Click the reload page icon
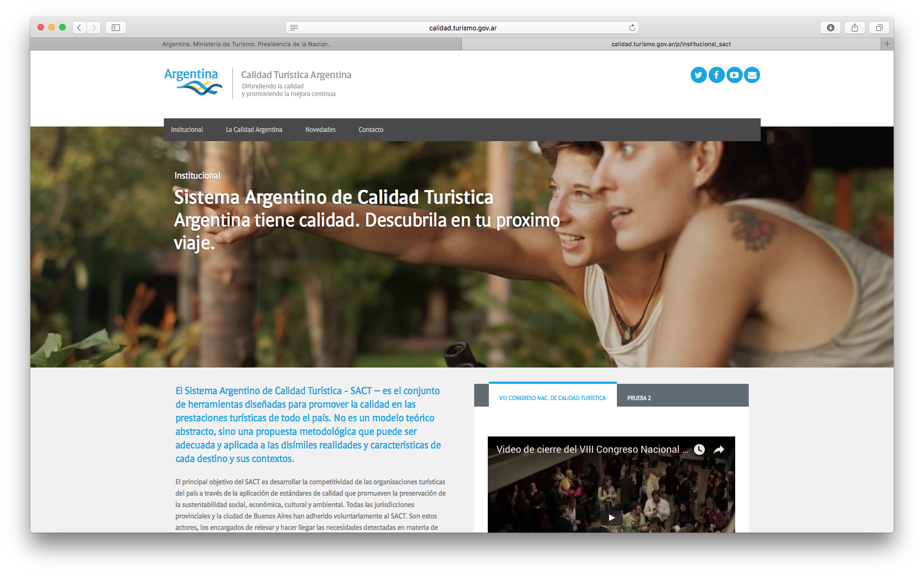The width and height of the screenshot is (924, 576). tap(632, 28)
